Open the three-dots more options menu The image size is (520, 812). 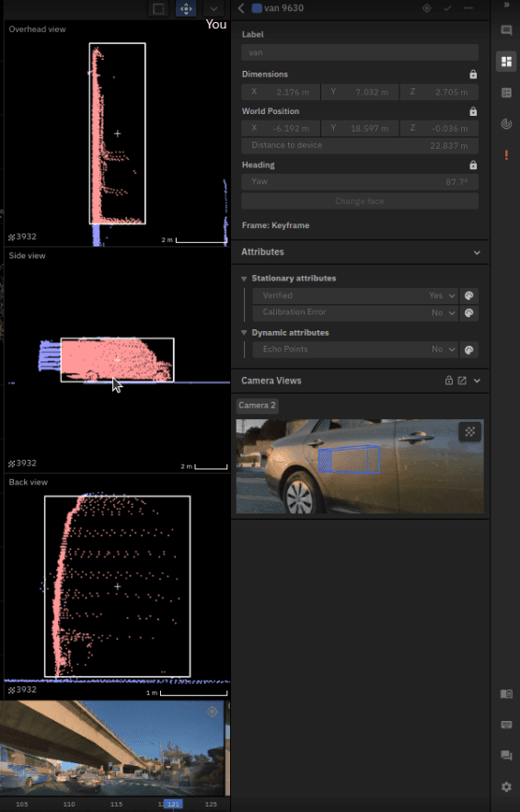[x=468, y=8]
